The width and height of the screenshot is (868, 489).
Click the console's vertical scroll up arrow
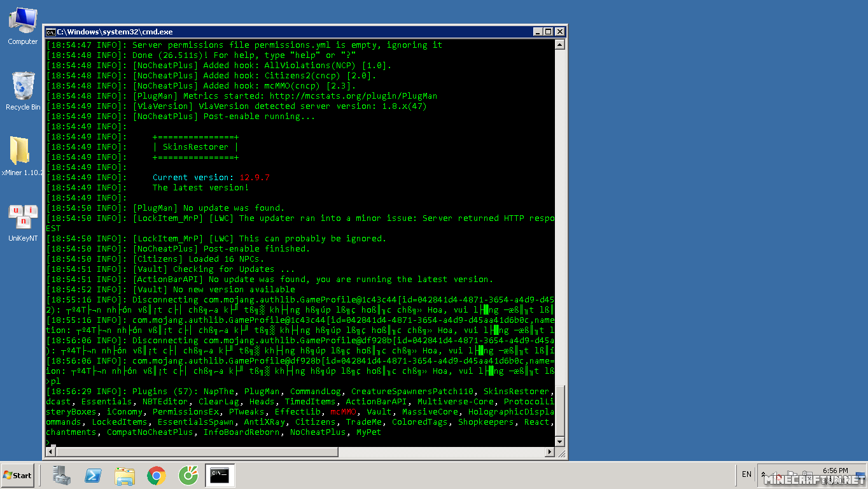point(560,45)
